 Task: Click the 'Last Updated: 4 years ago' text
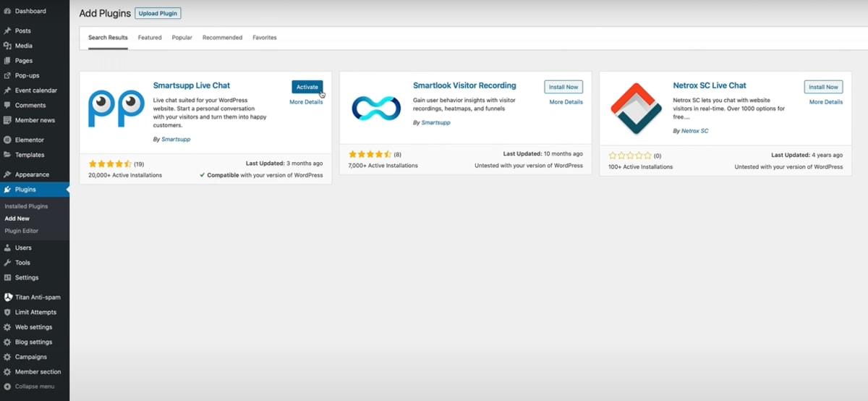807,155
